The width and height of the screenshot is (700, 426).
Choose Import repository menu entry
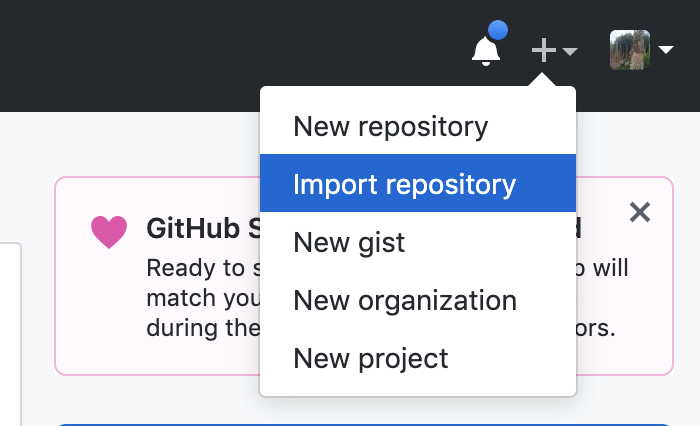tap(404, 184)
